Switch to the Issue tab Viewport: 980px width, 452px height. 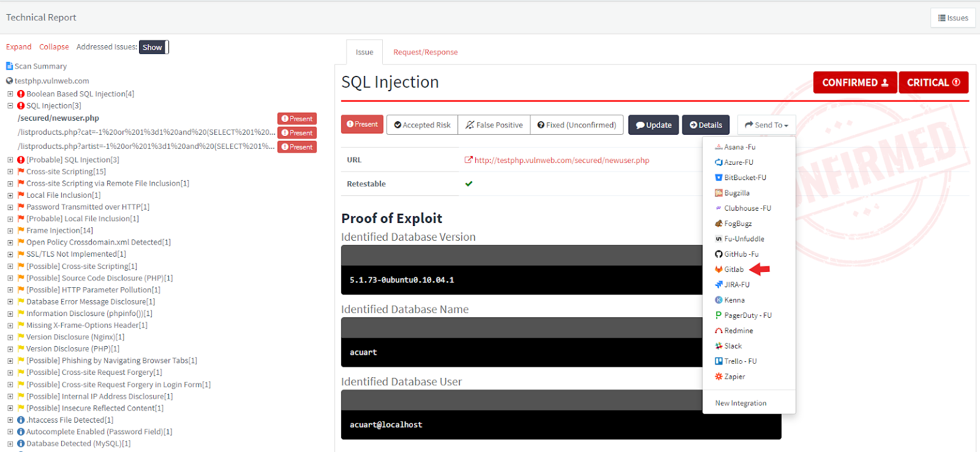[364, 52]
